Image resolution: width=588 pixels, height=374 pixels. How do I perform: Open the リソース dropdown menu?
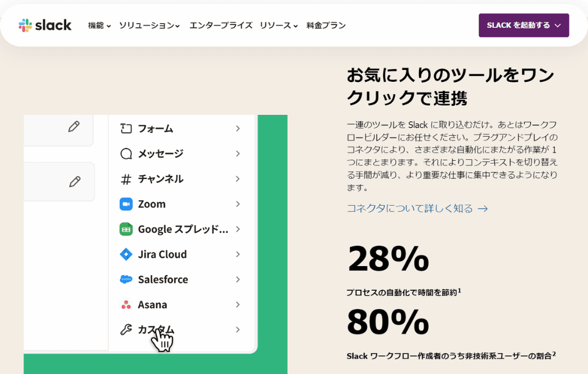[x=279, y=26]
